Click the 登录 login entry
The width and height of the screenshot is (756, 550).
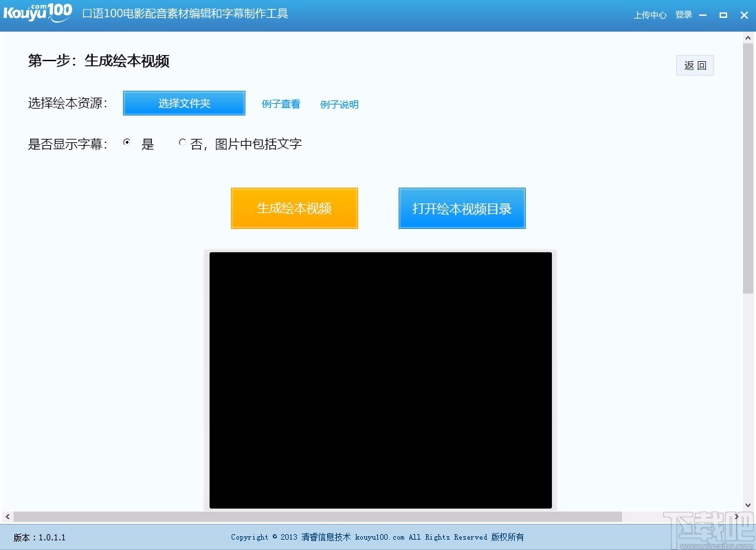point(683,14)
